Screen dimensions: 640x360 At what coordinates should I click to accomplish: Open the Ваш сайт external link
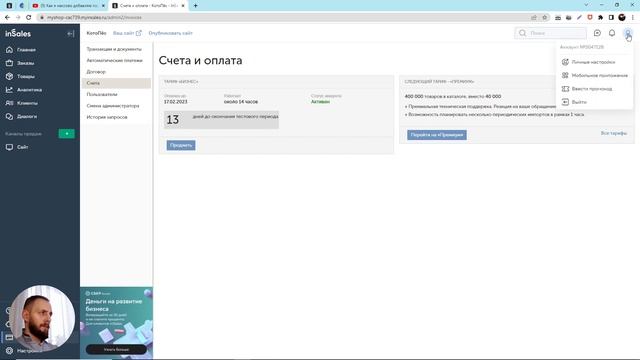coord(127,33)
